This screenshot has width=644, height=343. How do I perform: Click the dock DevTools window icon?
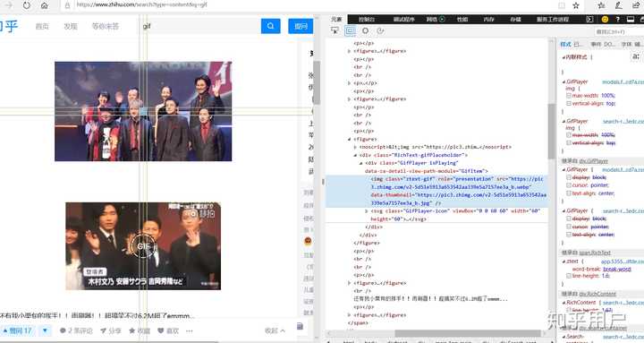pos(631,19)
